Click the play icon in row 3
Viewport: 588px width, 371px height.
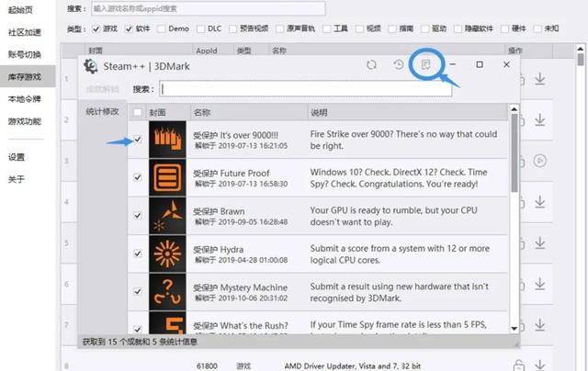tap(540, 161)
